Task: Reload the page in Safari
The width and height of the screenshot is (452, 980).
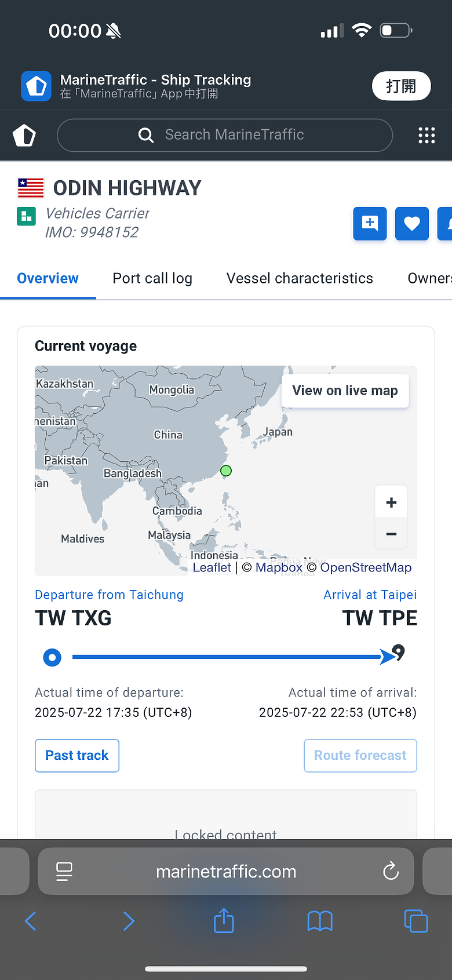Action: 391,870
